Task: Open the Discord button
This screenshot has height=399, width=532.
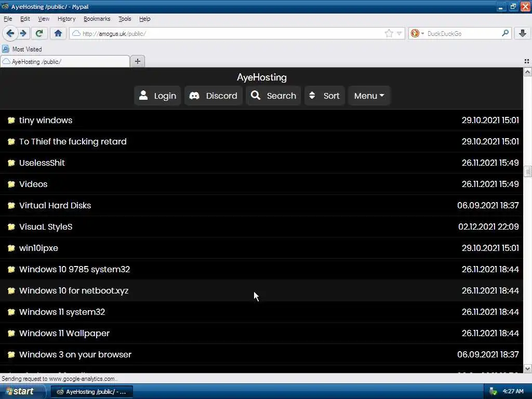Action: click(x=214, y=96)
